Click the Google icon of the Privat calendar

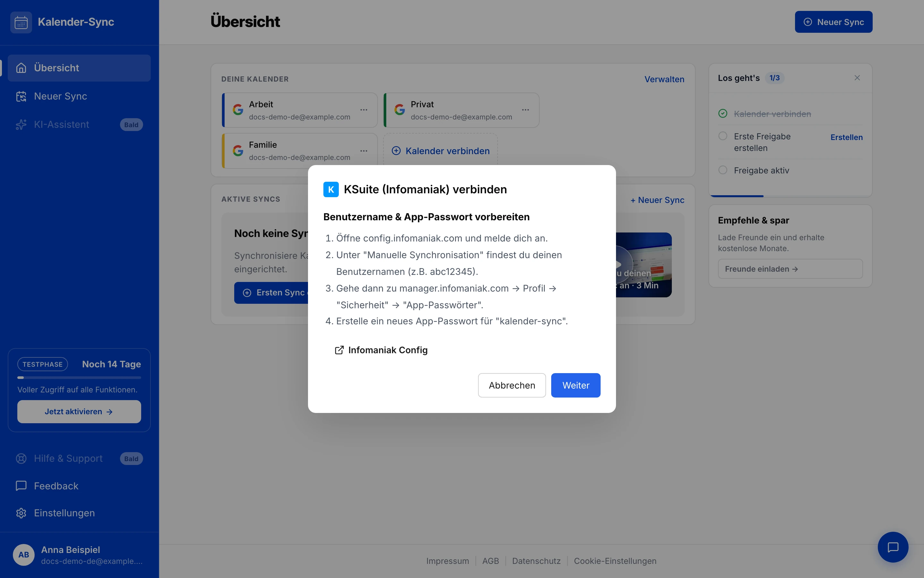pyautogui.click(x=399, y=110)
